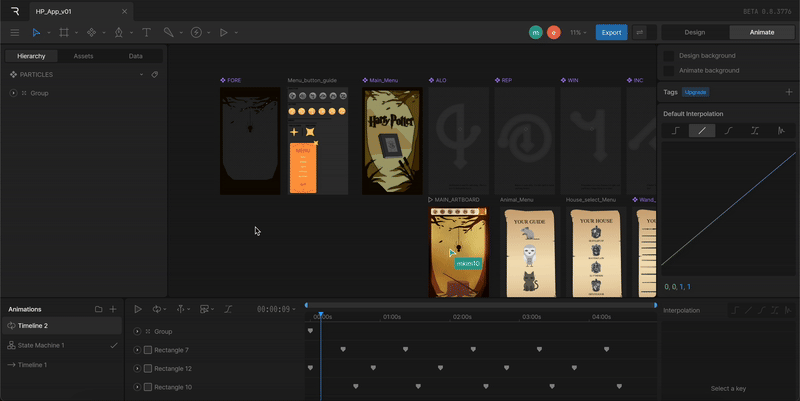The height and width of the screenshot is (401, 800).
Task: Select Timeline 1 animation
Action: 62,365
